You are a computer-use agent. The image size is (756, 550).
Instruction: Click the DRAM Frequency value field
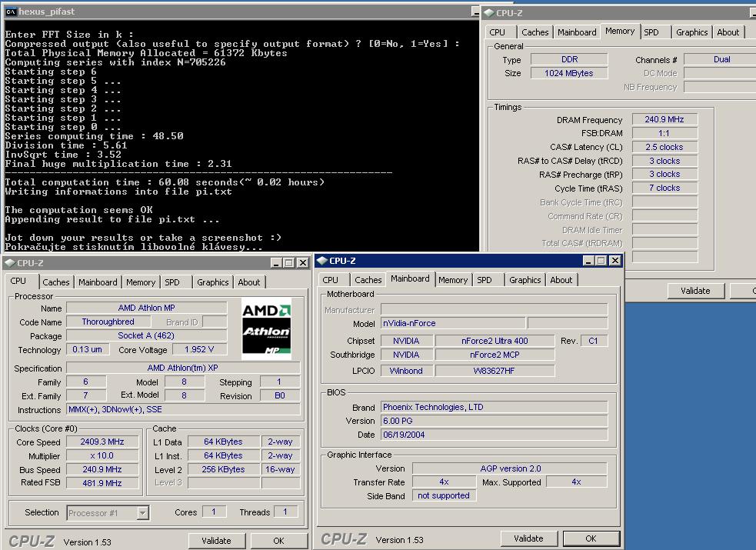click(664, 120)
